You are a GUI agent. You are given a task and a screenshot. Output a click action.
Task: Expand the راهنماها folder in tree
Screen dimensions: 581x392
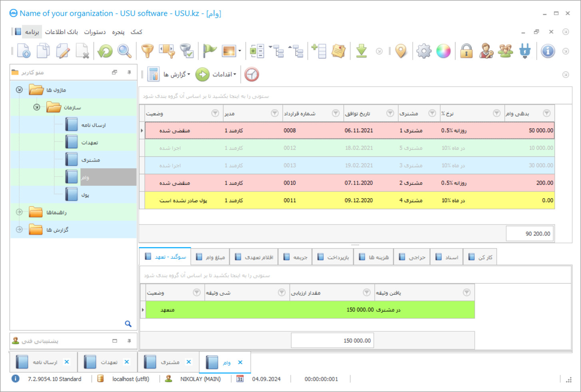(x=19, y=212)
